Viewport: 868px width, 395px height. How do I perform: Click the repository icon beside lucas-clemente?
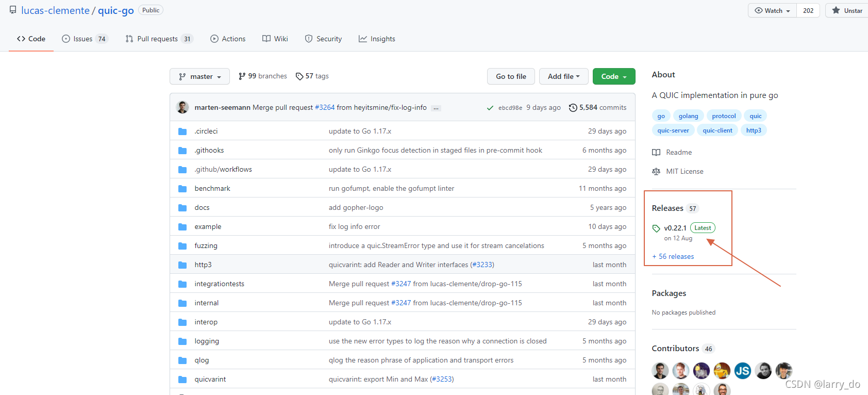[x=13, y=10]
